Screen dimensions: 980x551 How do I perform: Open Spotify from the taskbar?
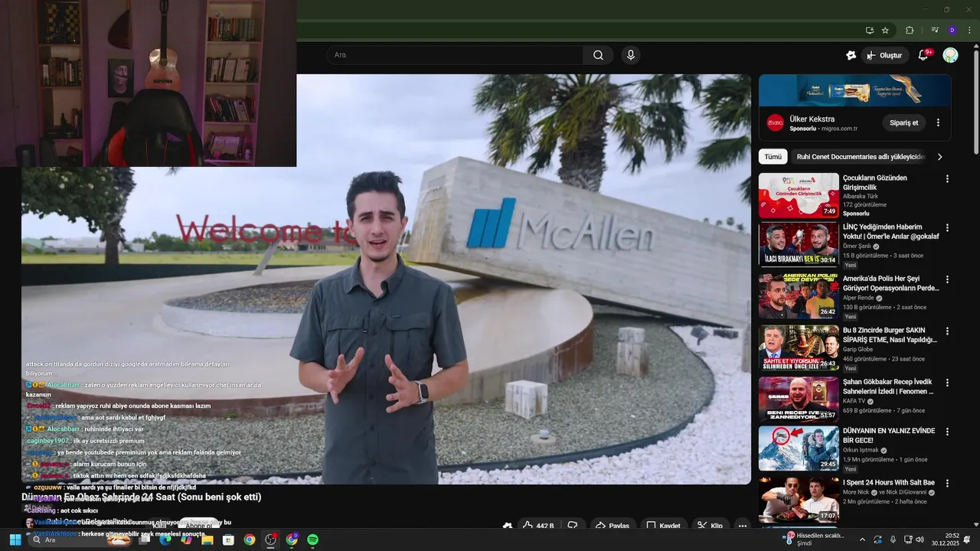tap(312, 540)
